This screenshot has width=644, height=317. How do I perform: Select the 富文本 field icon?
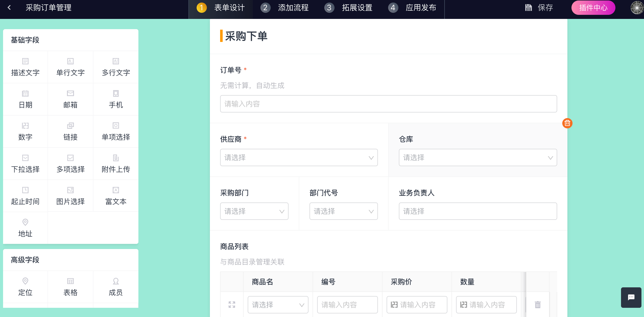(116, 190)
